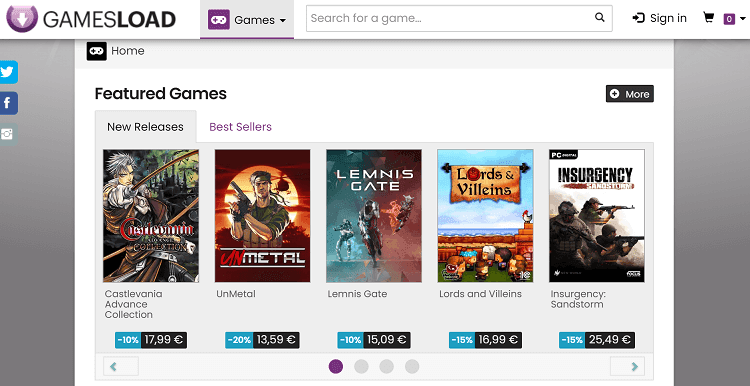Click the 17,99 € price tag
Viewport: 750px width, 386px height.
[164, 340]
